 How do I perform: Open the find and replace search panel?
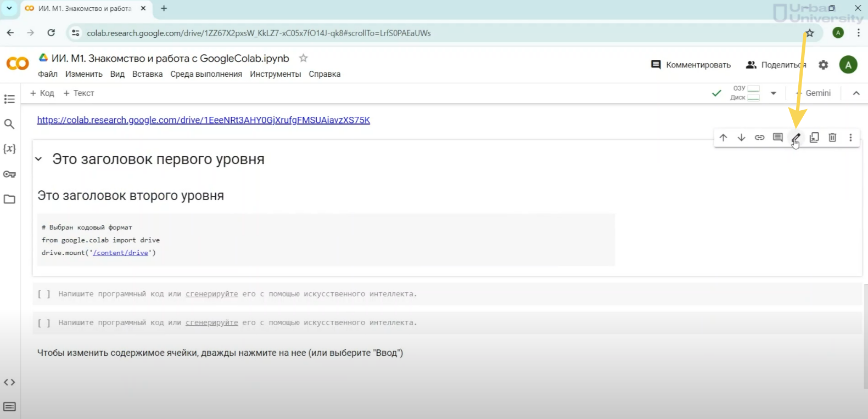[x=9, y=124]
